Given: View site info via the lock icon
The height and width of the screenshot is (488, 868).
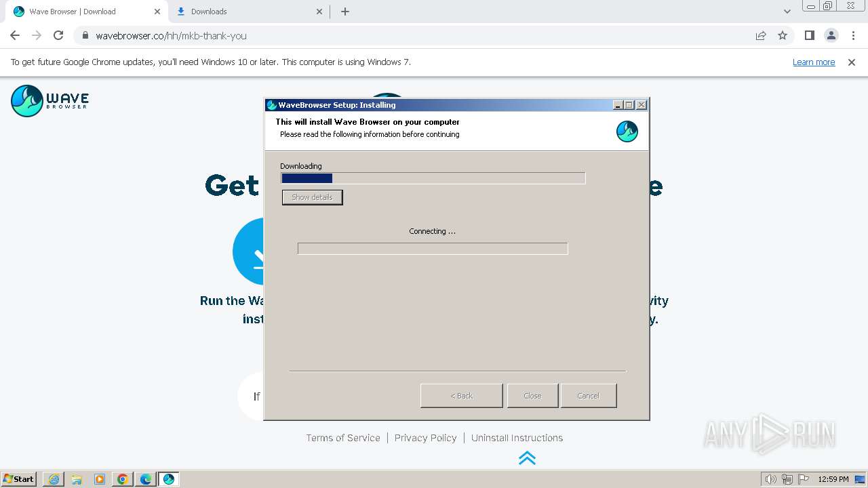Looking at the screenshot, I should coord(85,35).
